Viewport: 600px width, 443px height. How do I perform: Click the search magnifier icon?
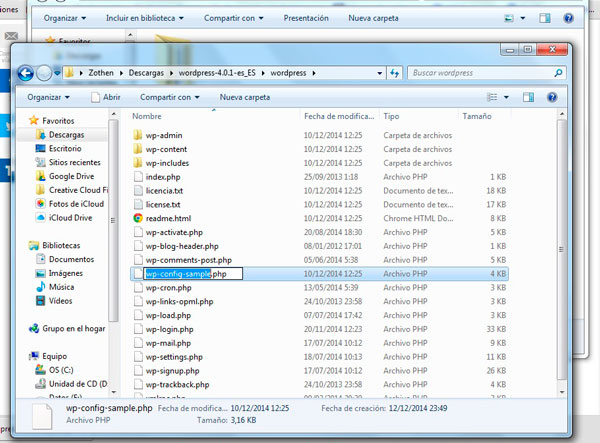pyautogui.click(x=558, y=73)
